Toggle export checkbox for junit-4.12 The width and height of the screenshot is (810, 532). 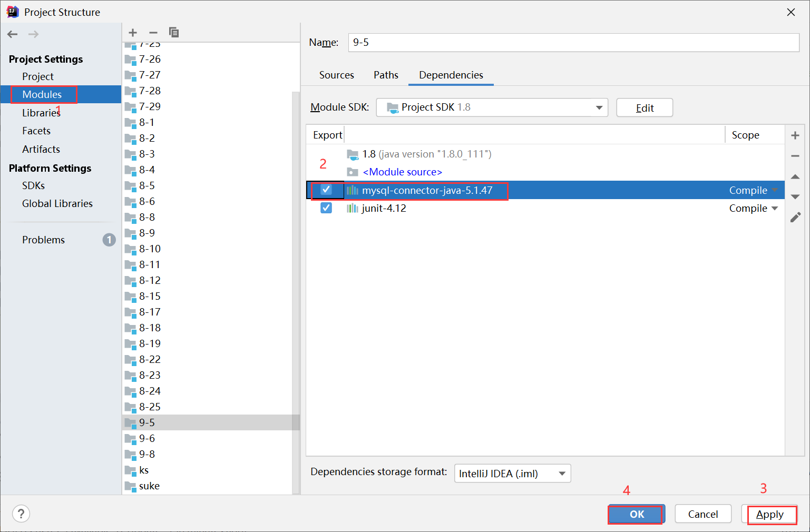(x=326, y=208)
